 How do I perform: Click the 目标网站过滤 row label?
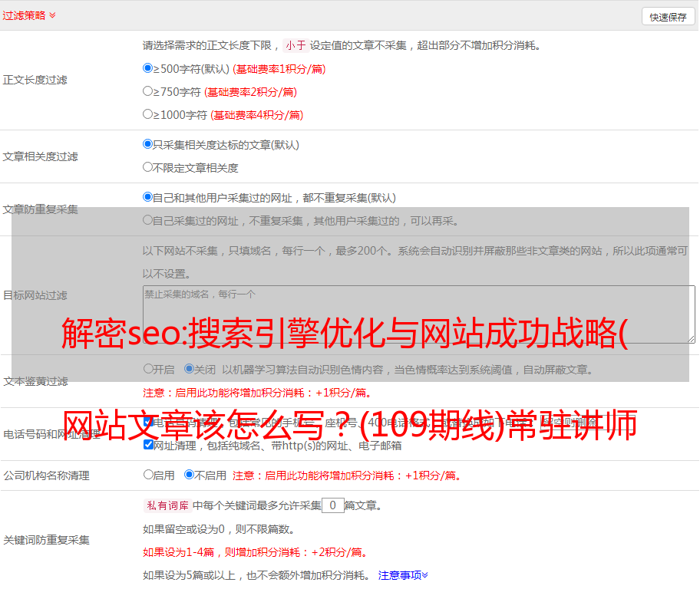click(35, 295)
